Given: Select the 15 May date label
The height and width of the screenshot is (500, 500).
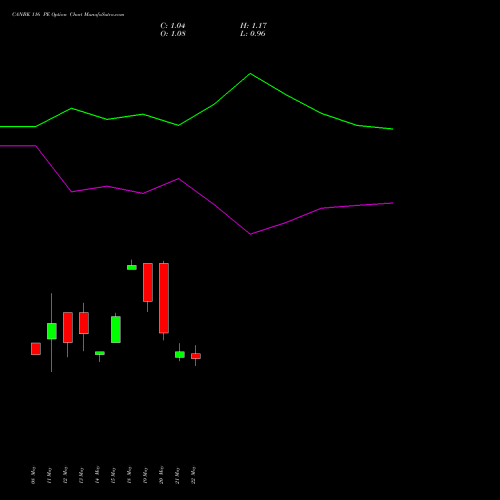Looking at the screenshot, I should [x=113, y=475].
